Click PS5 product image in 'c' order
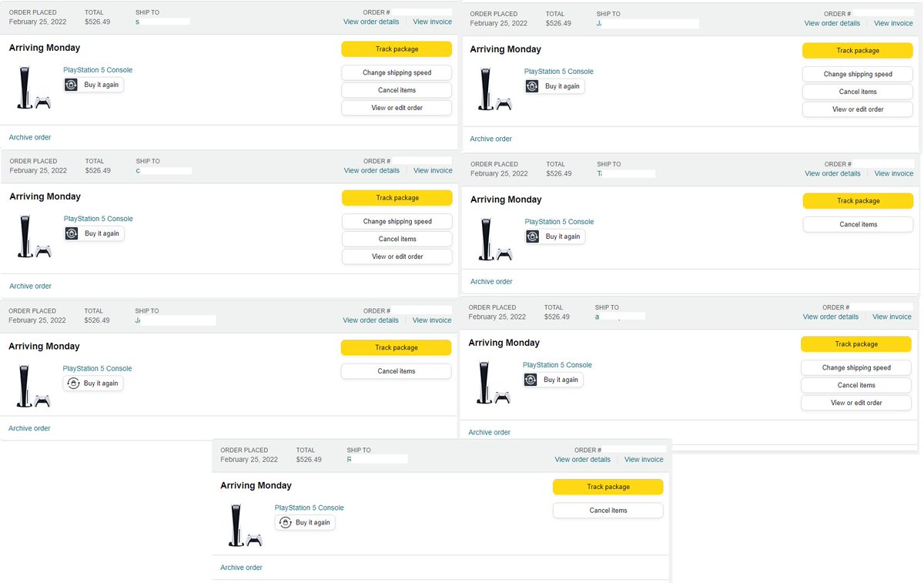 click(x=33, y=236)
